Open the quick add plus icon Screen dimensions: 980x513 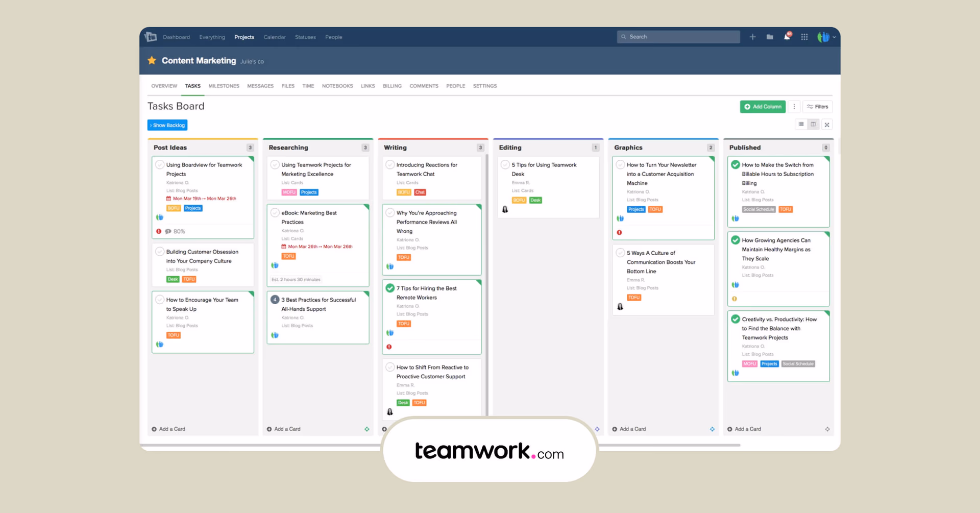(x=752, y=37)
